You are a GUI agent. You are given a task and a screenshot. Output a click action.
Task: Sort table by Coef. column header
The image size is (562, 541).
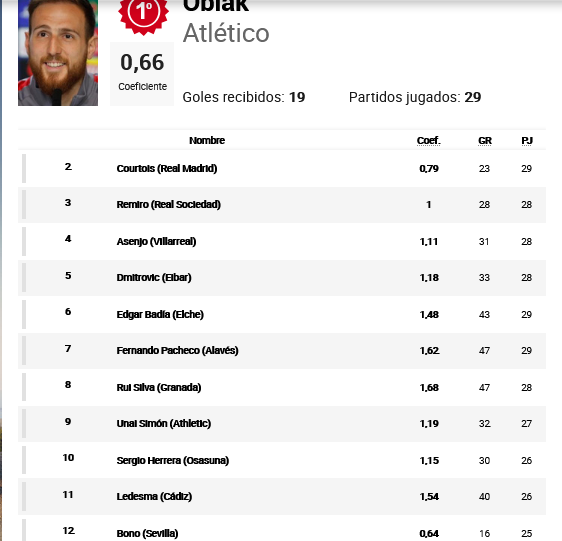[x=429, y=141]
